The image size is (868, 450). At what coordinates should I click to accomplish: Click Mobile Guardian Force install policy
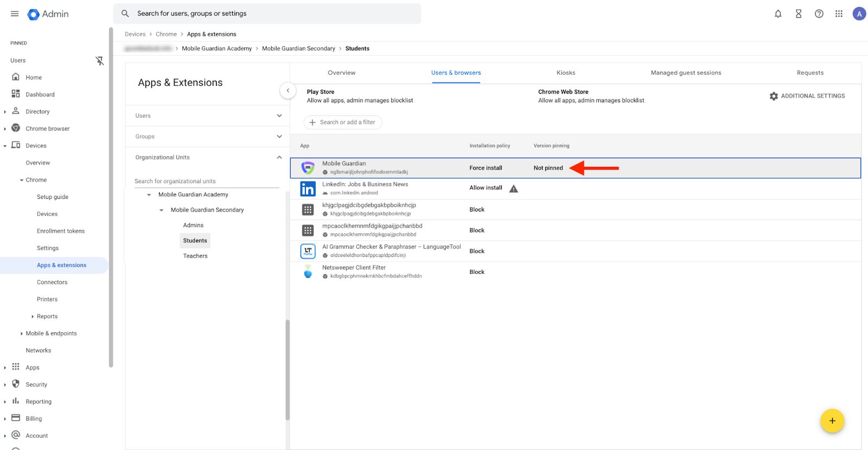(486, 168)
